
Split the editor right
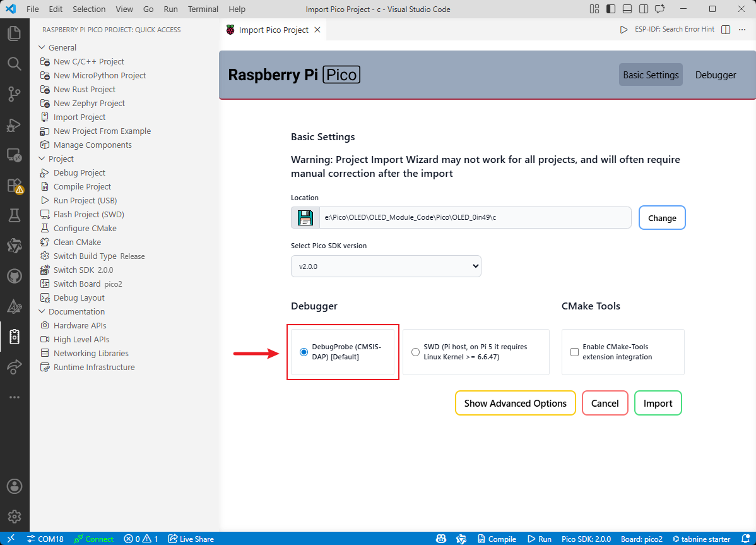pos(726,30)
